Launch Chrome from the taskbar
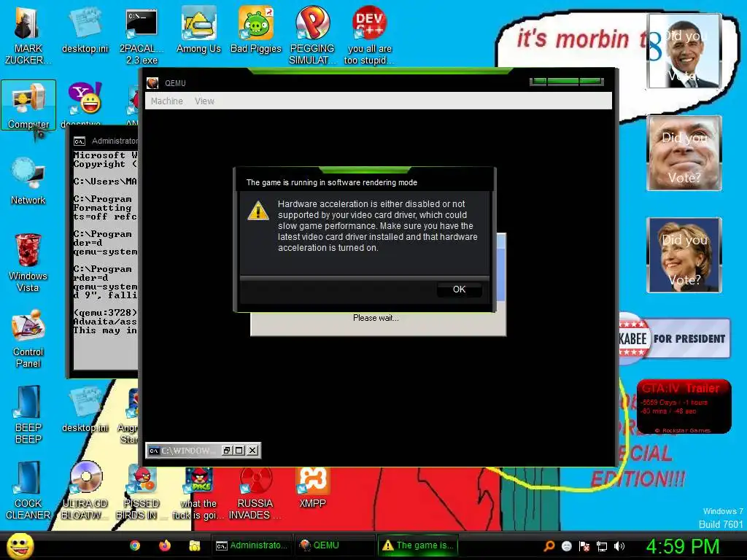The image size is (747, 560). click(x=135, y=545)
